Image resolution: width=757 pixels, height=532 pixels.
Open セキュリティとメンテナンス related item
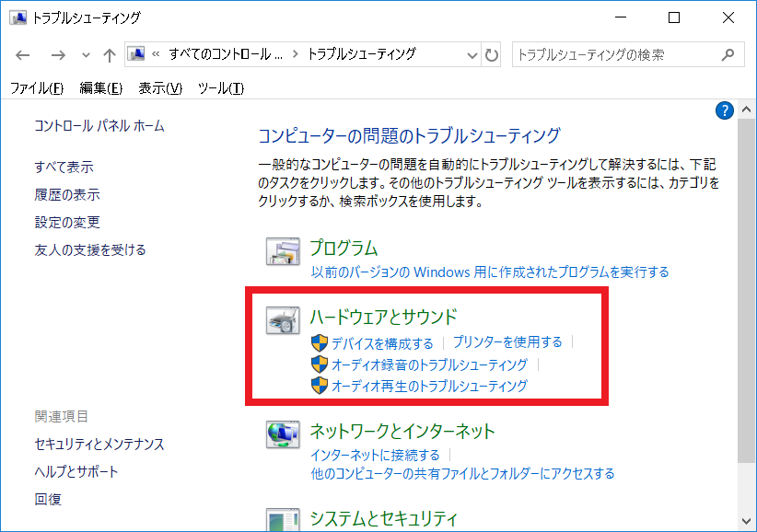click(x=99, y=445)
